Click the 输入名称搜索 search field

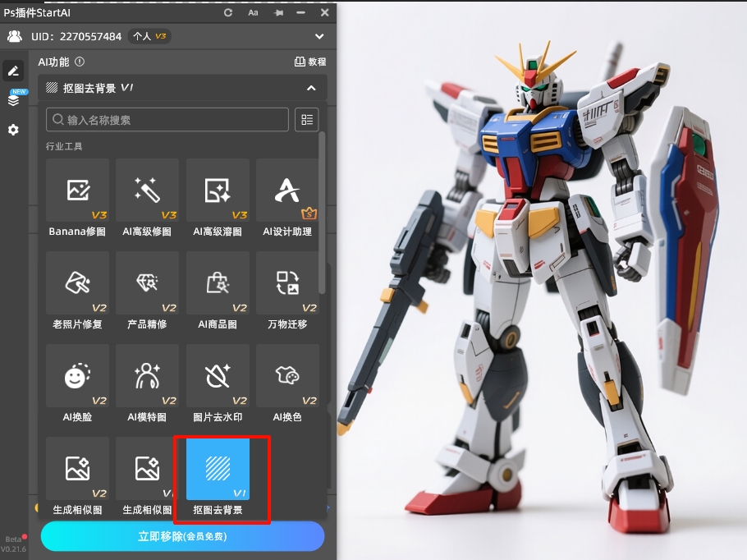[167, 120]
